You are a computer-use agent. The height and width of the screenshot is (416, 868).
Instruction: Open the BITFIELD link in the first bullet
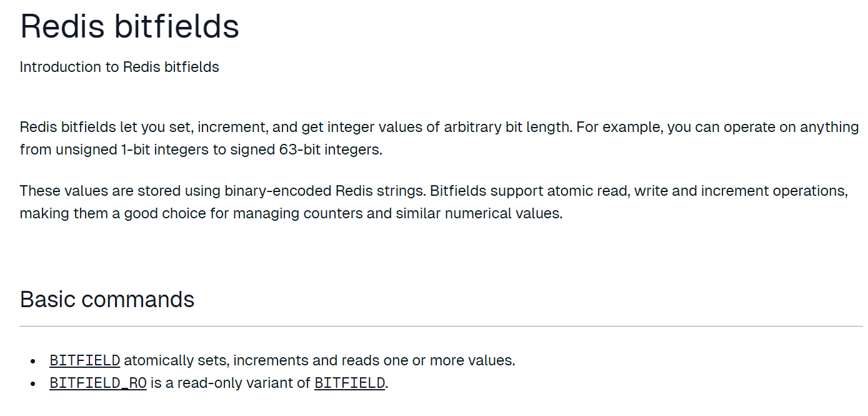click(x=84, y=360)
